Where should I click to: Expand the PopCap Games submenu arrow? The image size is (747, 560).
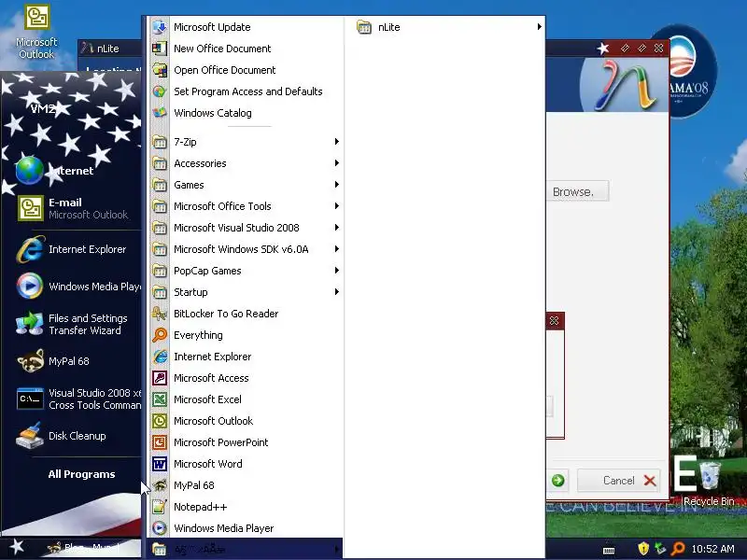click(337, 270)
